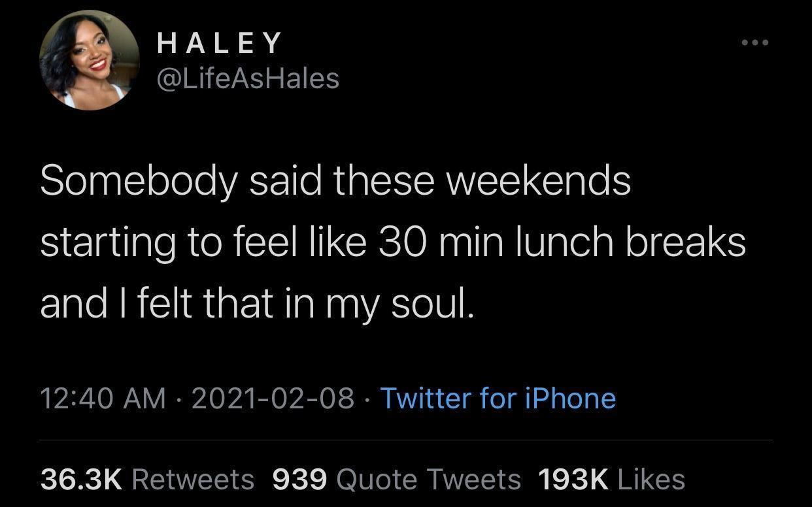Click Haley's profile picture
The width and height of the screenshot is (812, 507).
pyautogui.click(x=88, y=60)
